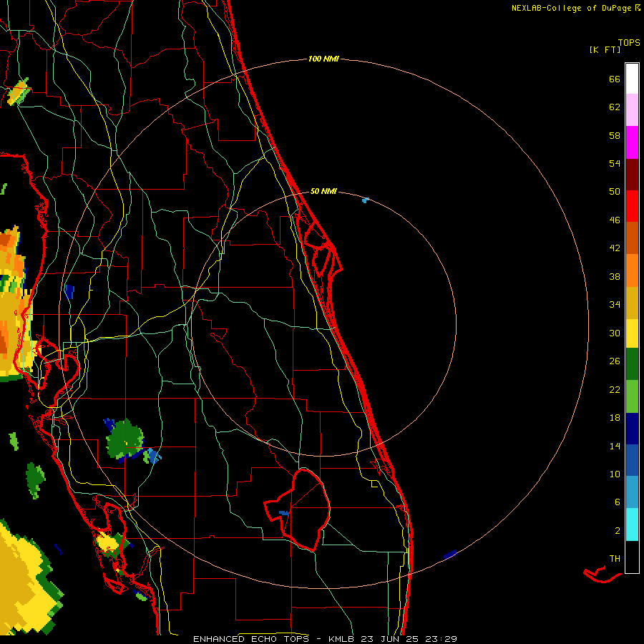Click the "10" legend value
Screen dimensions: 644x644
click(615, 474)
